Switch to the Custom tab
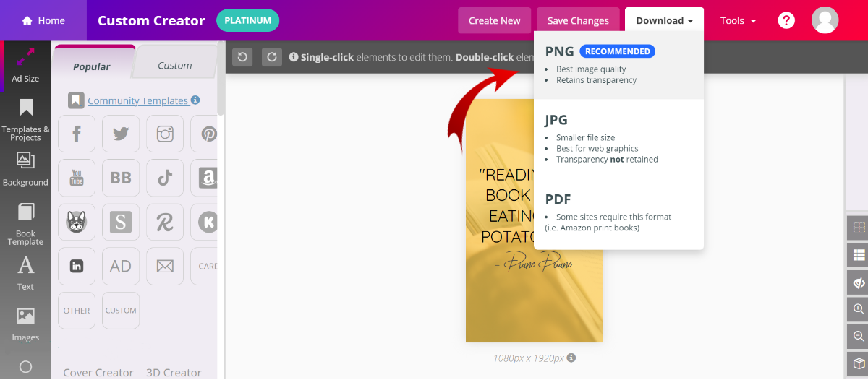The width and height of the screenshot is (868, 380). point(175,65)
